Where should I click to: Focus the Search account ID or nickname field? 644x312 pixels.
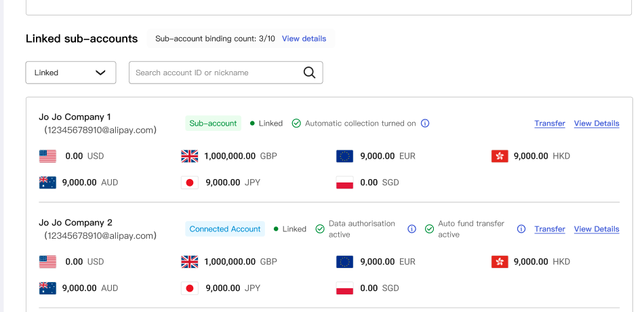coord(214,73)
